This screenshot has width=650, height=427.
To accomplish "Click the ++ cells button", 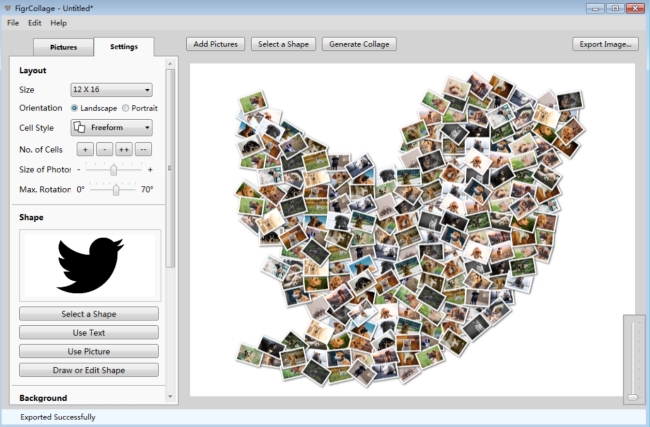I will click(x=124, y=149).
